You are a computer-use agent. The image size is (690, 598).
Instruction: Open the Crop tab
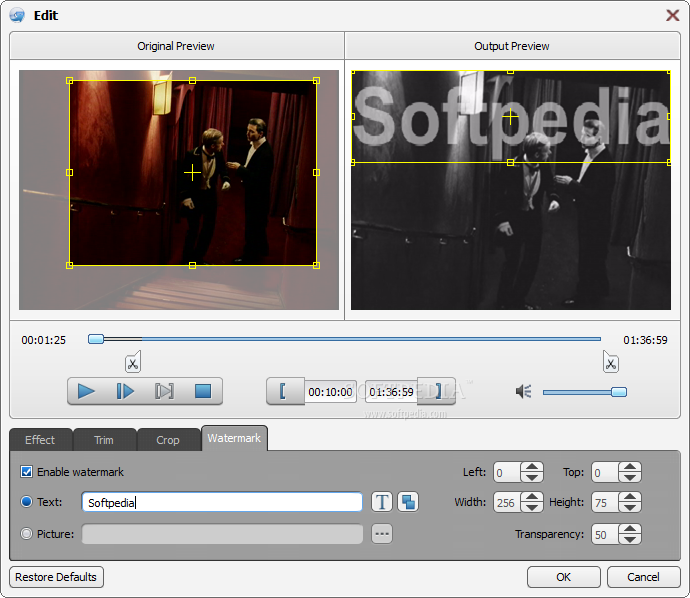click(168, 440)
